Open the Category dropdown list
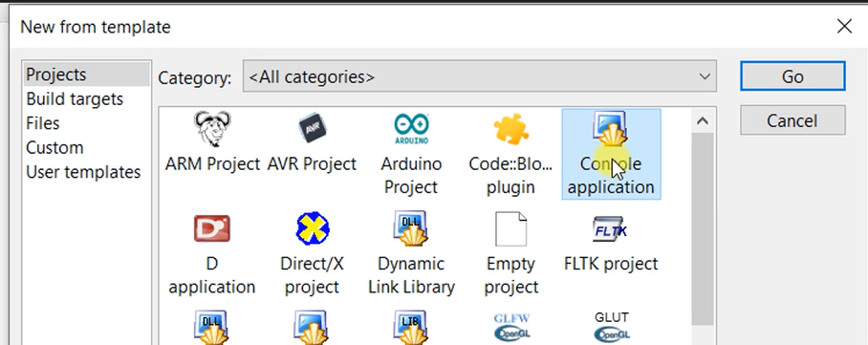Viewport: 868px width, 345px height. click(x=479, y=76)
